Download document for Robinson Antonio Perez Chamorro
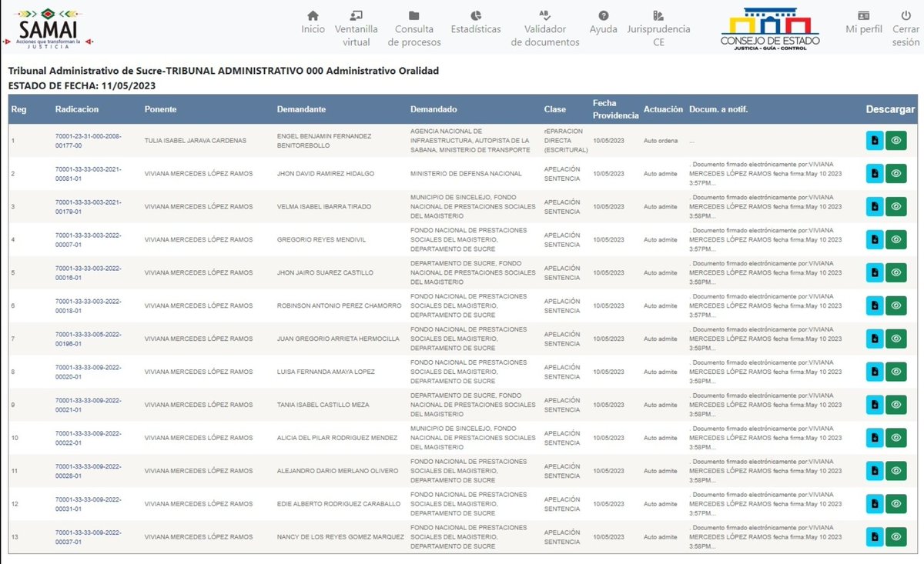Viewport: 924px width, 564px height. point(874,305)
